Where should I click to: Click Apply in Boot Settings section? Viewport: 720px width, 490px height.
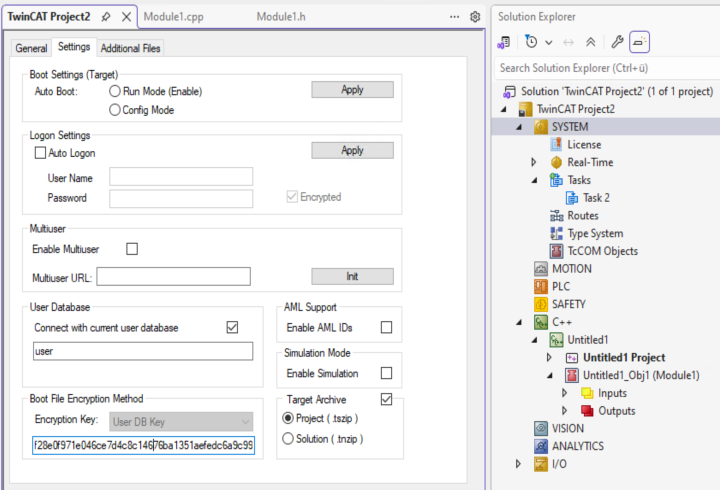pyautogui.click(x=352, y=90)
